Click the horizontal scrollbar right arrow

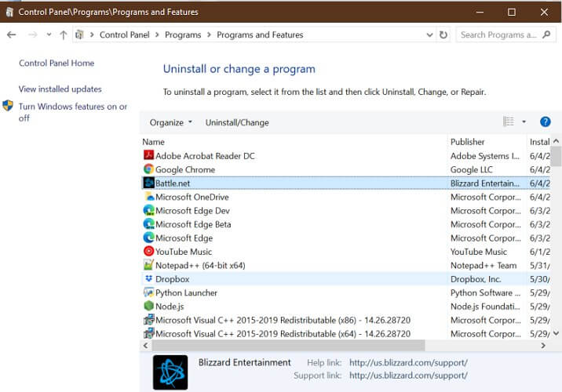tap(543, 346)
